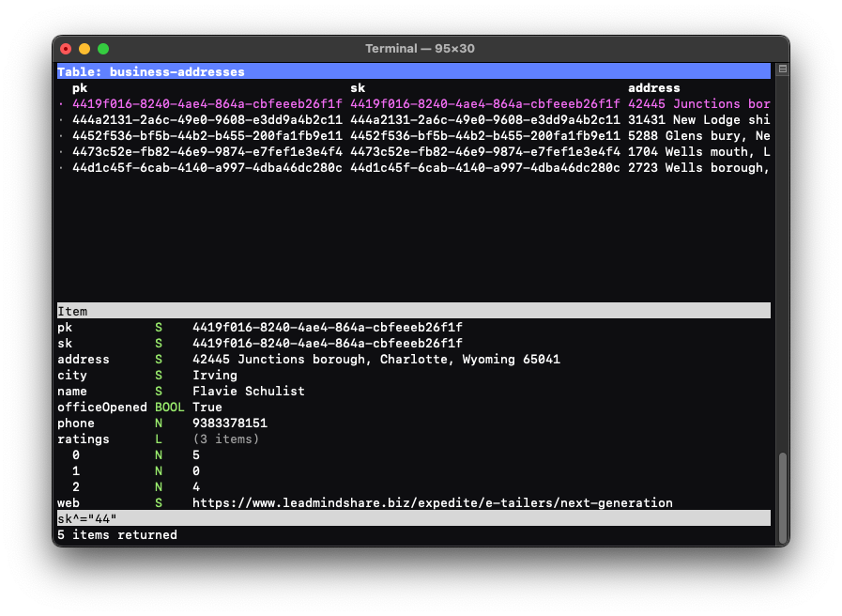
Task: Click the pk column header
Action: click(x=80, y=88)
